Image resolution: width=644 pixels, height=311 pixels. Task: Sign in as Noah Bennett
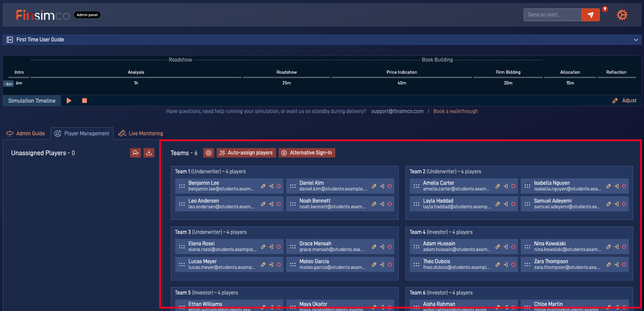pos(382,204)
